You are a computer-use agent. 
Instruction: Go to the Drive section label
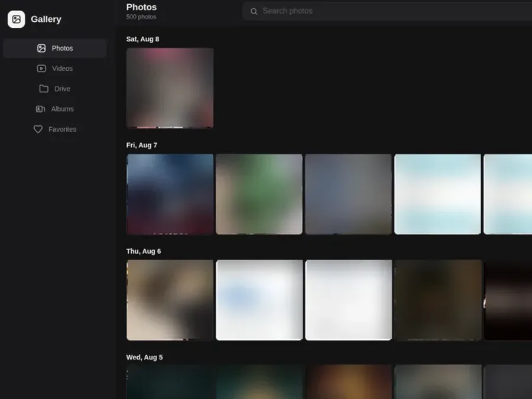click(63, 89)
